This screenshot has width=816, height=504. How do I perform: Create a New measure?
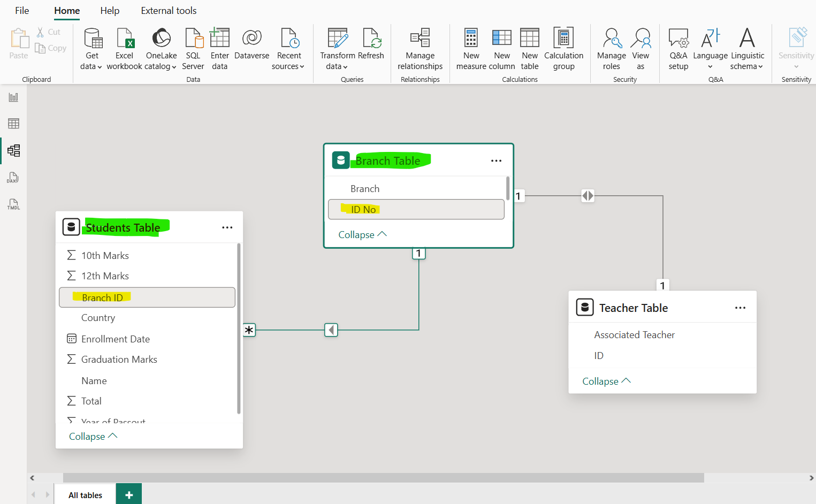[471, 48]
